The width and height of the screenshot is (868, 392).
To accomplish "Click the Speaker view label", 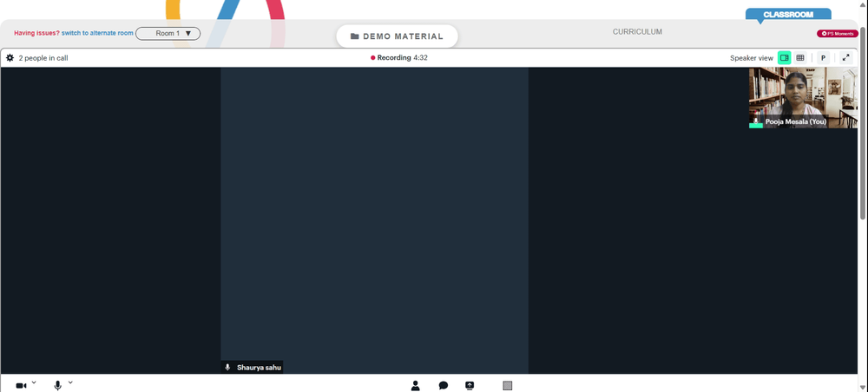I will pyautogui.click(x=751, y=57).
